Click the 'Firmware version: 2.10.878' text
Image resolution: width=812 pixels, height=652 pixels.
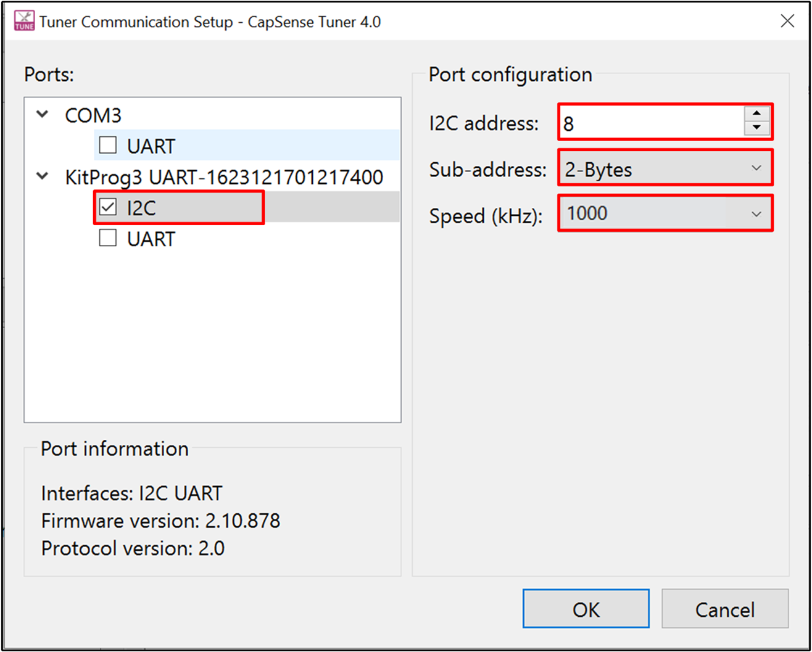[x=160, y=521]
